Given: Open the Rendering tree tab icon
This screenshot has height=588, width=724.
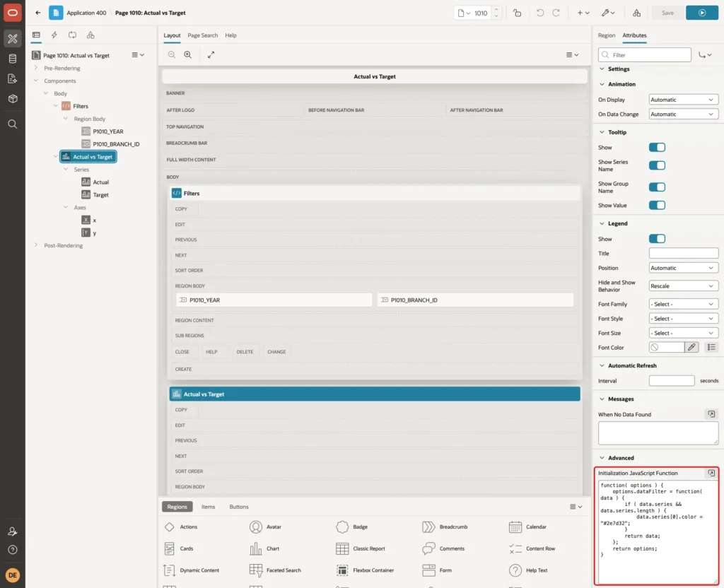Looking at the screenshot, I should [36, 35].
